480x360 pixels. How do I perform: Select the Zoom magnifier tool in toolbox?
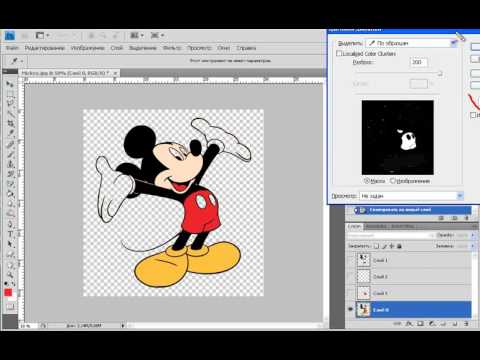10,275
